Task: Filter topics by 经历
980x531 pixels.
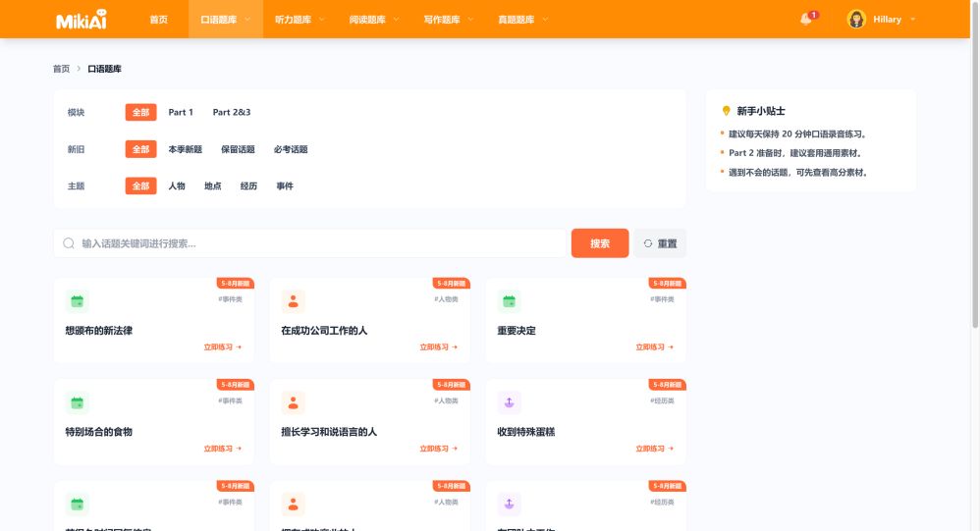Action: [x=248, y=186]
